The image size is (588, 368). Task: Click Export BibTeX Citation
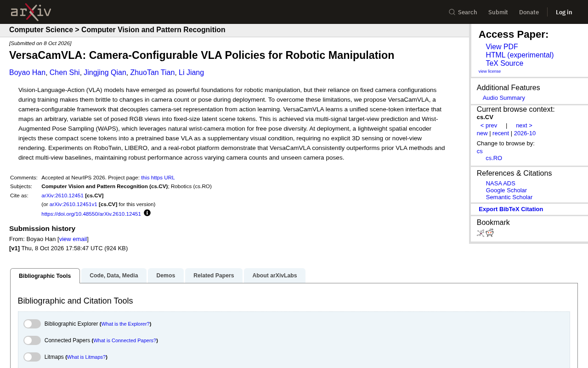click(x=511, y=209)
